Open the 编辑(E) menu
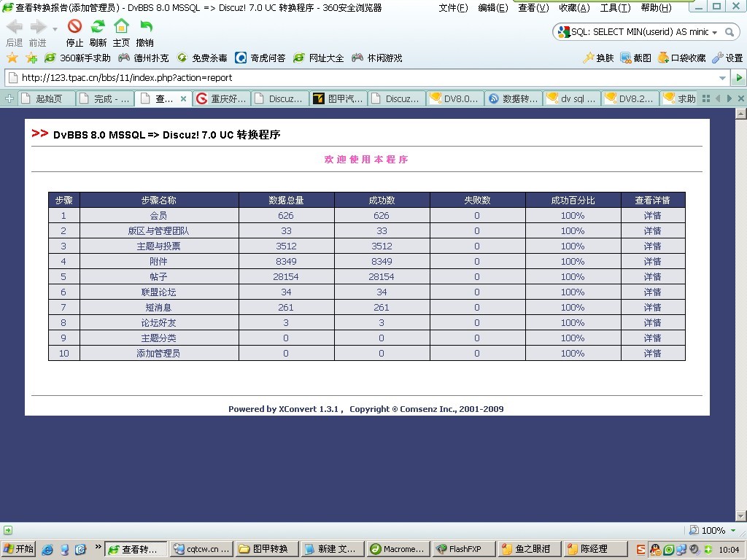747x560 pixels. coord(493,7)
